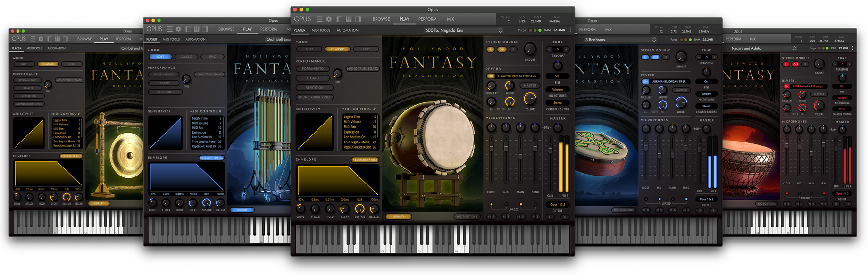The height and width of the screenshot is (276, 868).
Task: Click the master PAN knob in the front window
Action: pyautogui.click(x=558, y=127)
